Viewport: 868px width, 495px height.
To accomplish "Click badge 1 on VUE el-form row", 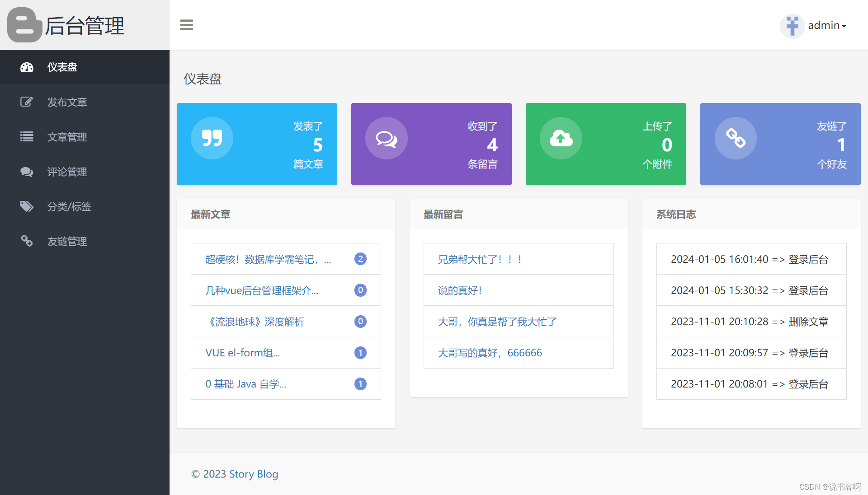I will pyautogui.click(x=360, y=353).
